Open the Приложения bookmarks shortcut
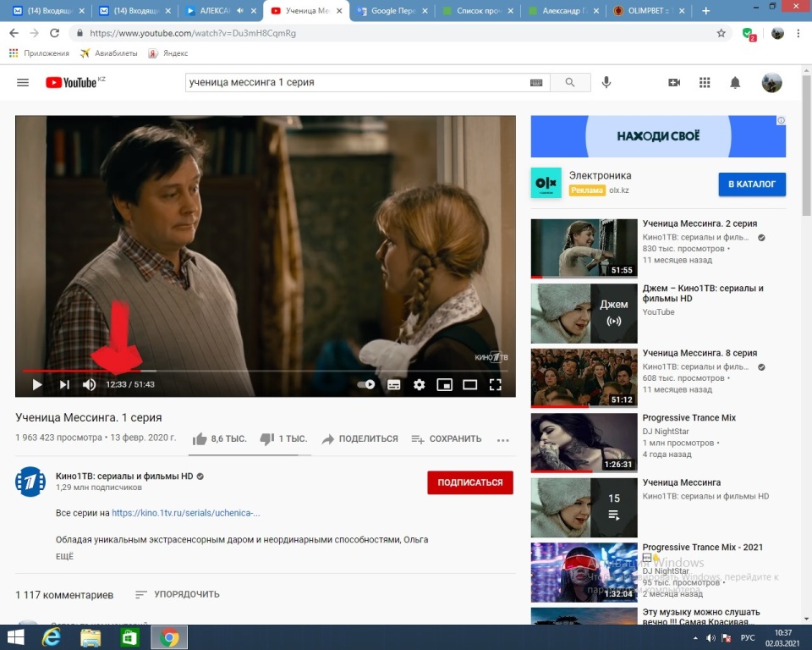The image size is (812, 650). (x=39, y=53)
